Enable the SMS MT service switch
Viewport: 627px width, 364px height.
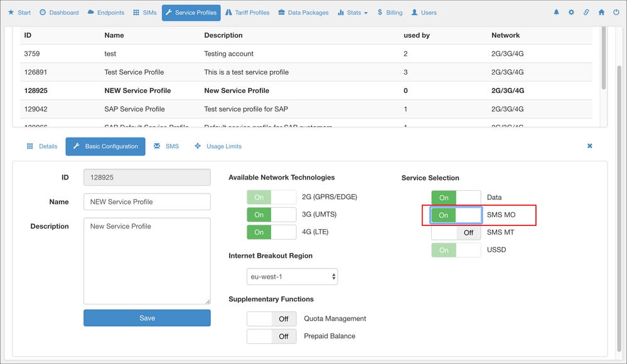click(x=456, y=232)
